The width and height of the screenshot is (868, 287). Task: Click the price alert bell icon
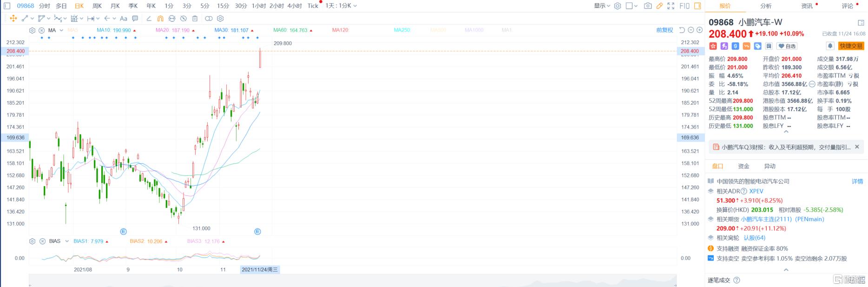click(830, 46)
